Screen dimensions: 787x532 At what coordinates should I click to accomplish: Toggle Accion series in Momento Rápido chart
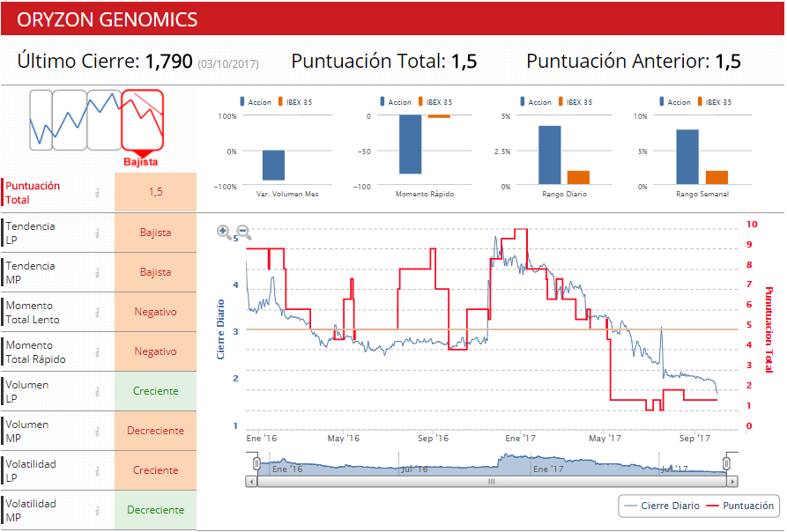396,102
